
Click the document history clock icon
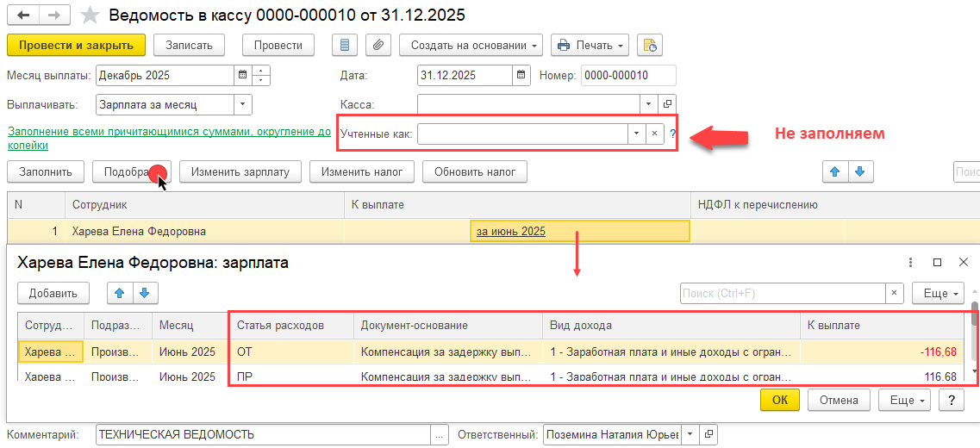650,46
